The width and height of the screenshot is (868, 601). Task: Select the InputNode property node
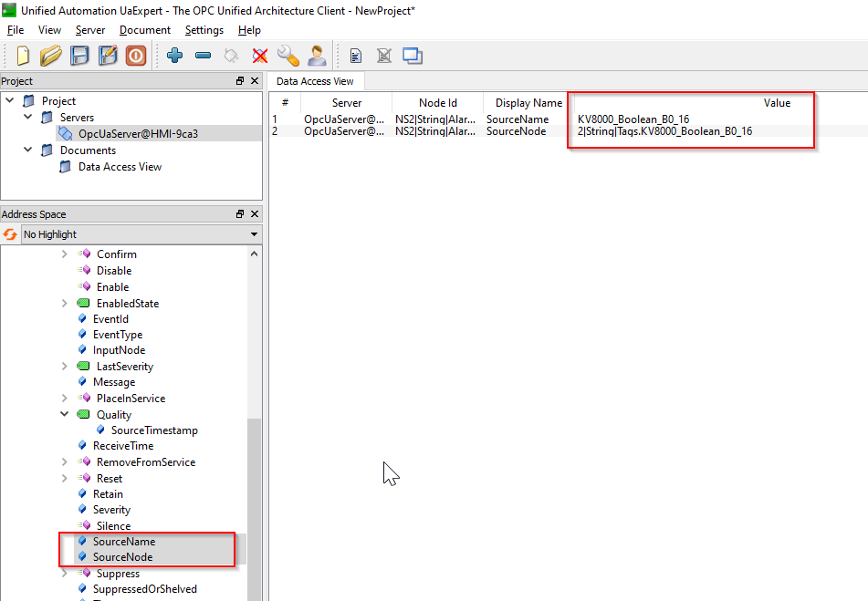(x=119, y=350)
